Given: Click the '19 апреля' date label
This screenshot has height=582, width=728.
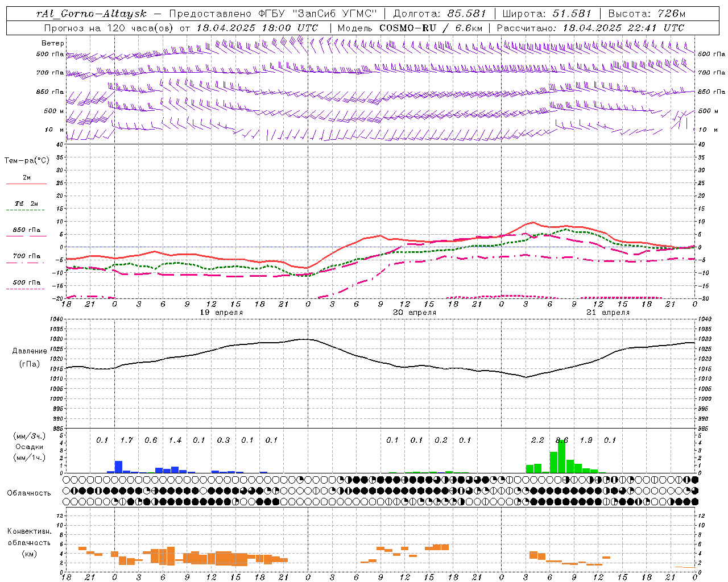Looking at the screenshot, I should [x=221, y=313].
